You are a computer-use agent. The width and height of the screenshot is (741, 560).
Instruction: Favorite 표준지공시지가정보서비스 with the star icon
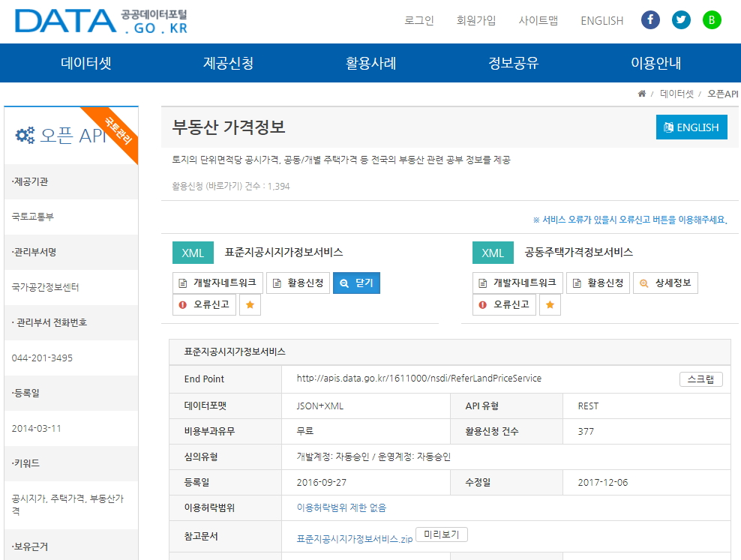[x=250, y=304]
